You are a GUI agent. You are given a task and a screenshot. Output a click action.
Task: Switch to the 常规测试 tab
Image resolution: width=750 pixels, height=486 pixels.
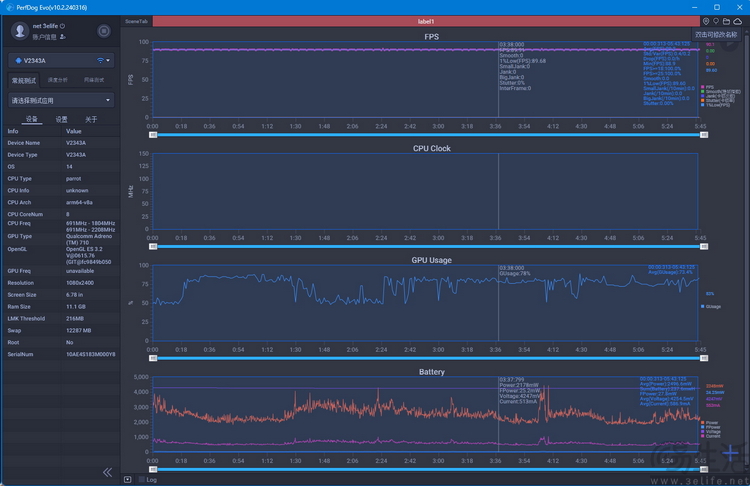24,80
